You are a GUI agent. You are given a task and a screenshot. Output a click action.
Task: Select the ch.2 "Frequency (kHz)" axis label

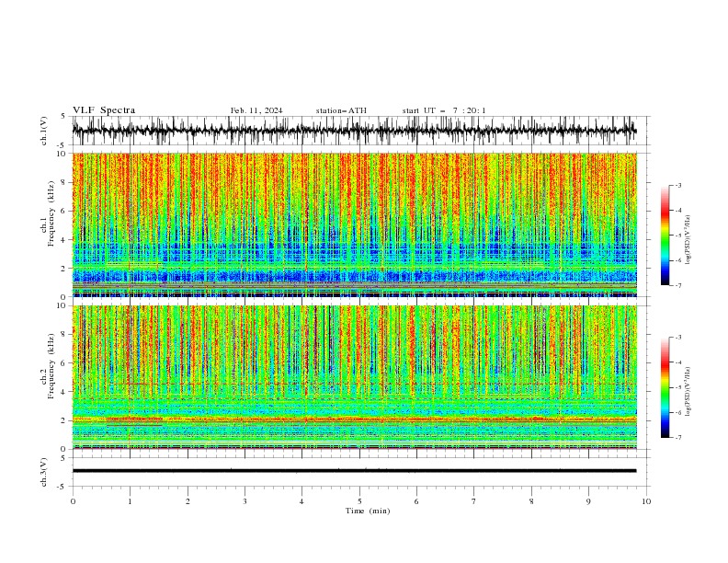(x=51, y=366)
